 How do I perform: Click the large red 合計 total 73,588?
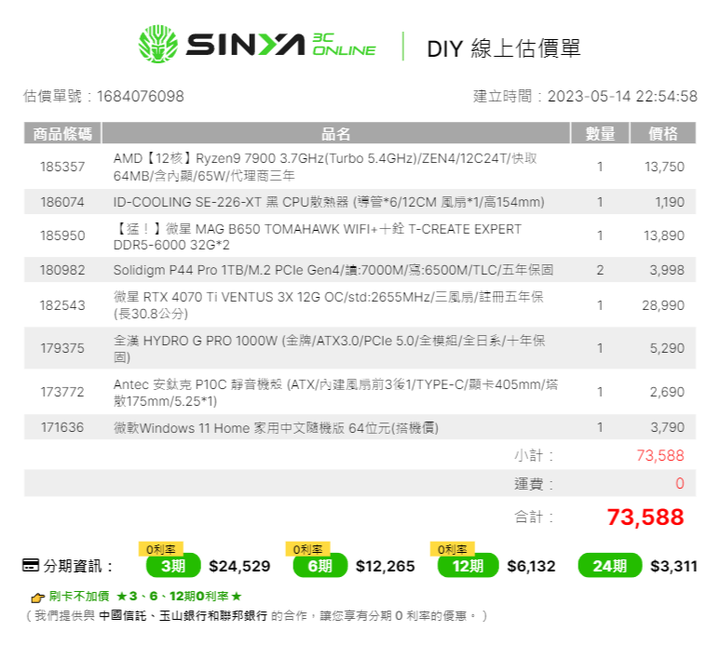point(645,517)
